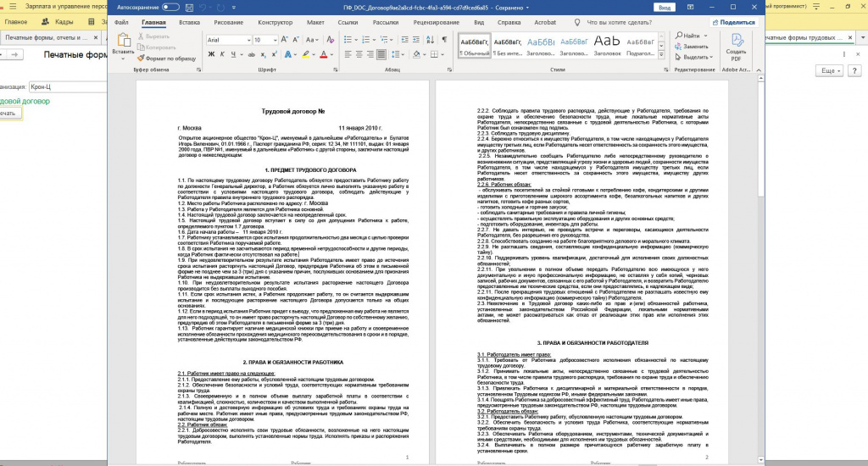This screenshot has width=868, height=466.
Task: Open the borders dropdown arrow
Action: click(442, 55)
